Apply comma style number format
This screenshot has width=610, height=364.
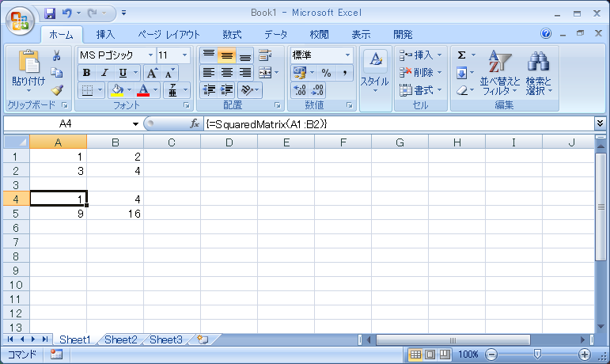tap(345, 73)
